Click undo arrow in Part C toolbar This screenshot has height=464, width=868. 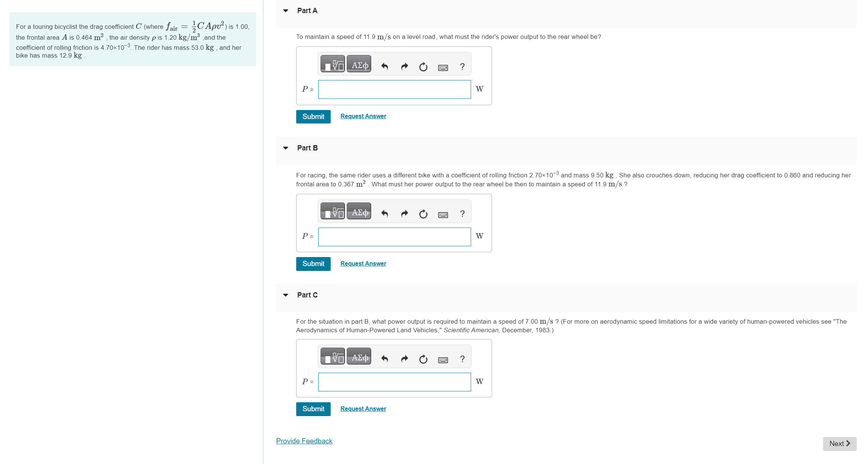pyautogui.click(x=385, y=359)
